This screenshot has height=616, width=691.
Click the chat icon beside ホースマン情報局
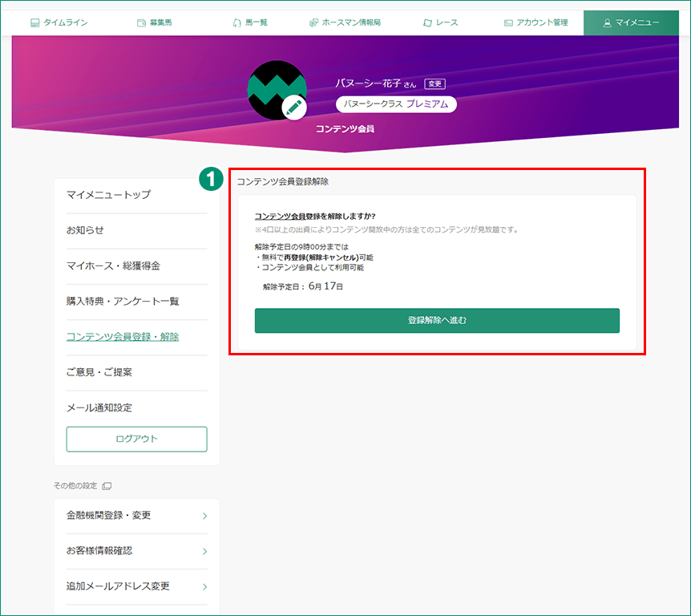313,23
